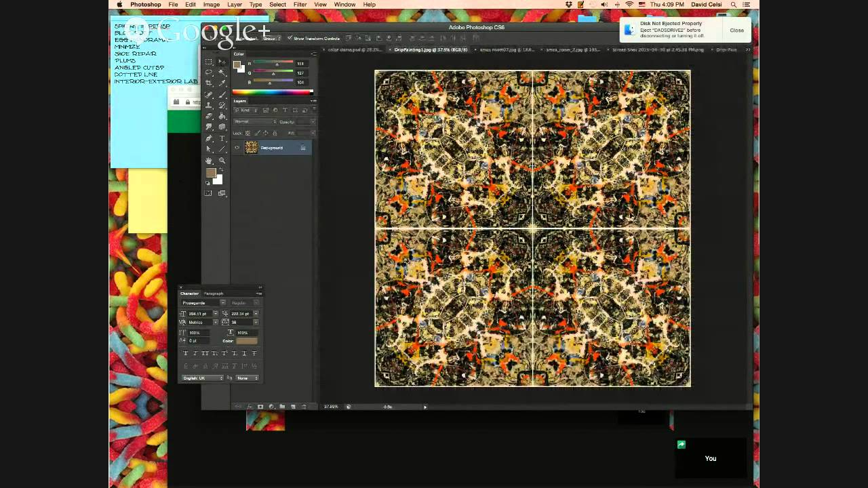Toggle Strikethrough in Character panel
Screen dimensions: 868x488
(x=254, y=353)
